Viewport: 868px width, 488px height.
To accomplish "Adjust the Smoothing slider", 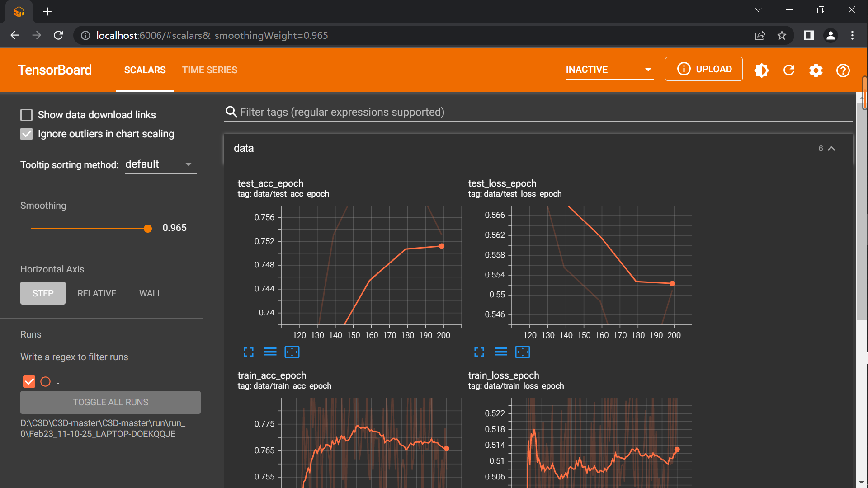I will 148,228.
